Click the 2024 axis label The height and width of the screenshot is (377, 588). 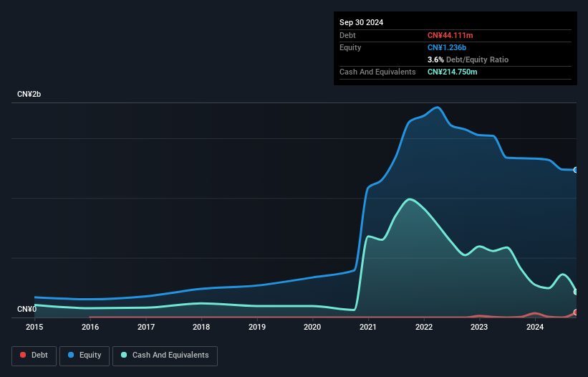pyautogui.click(x=535, y=327)
